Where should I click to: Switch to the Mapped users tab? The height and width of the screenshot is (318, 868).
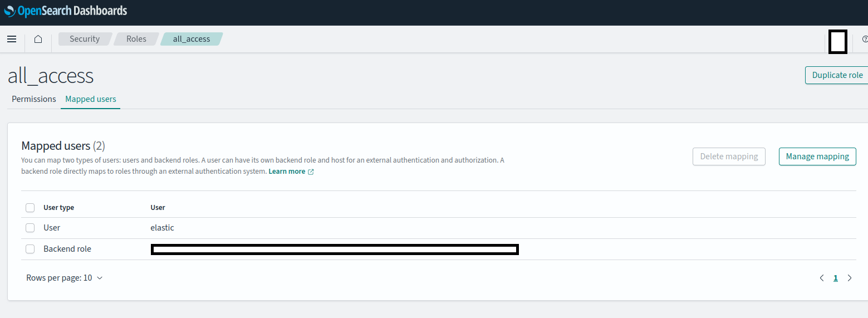click(91, 99)
